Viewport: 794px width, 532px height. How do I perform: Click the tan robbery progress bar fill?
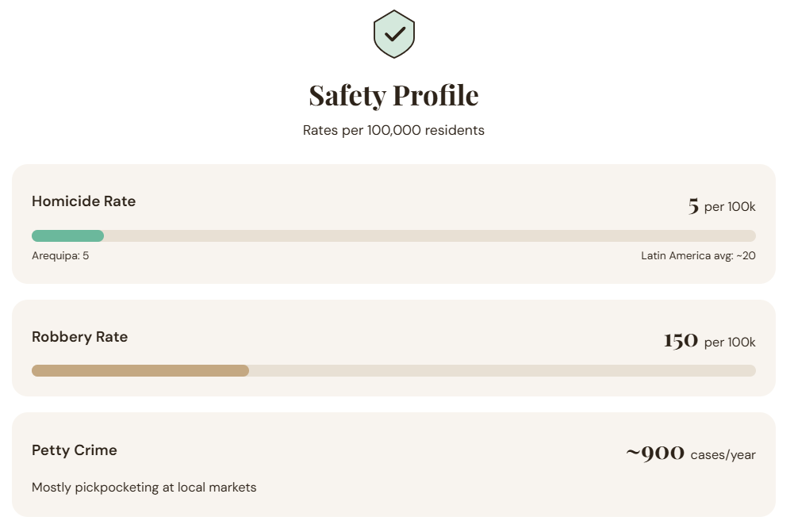(x=140, y=371)
